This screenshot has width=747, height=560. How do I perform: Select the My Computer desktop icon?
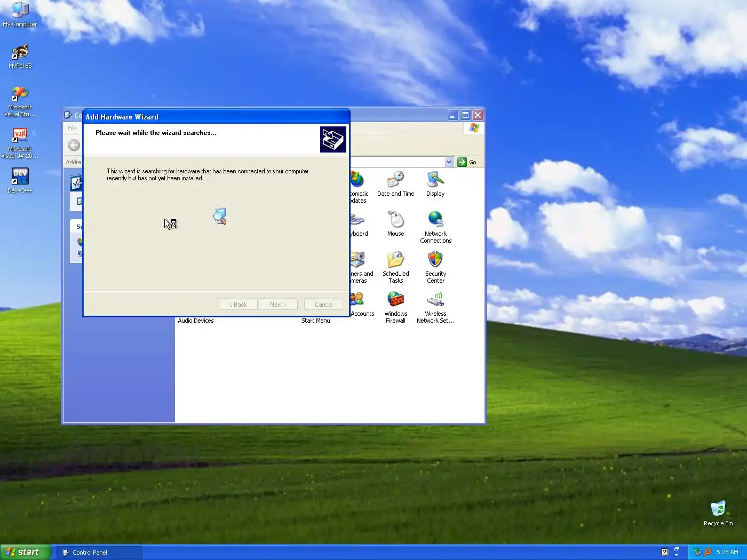click(x=20, y=14)
